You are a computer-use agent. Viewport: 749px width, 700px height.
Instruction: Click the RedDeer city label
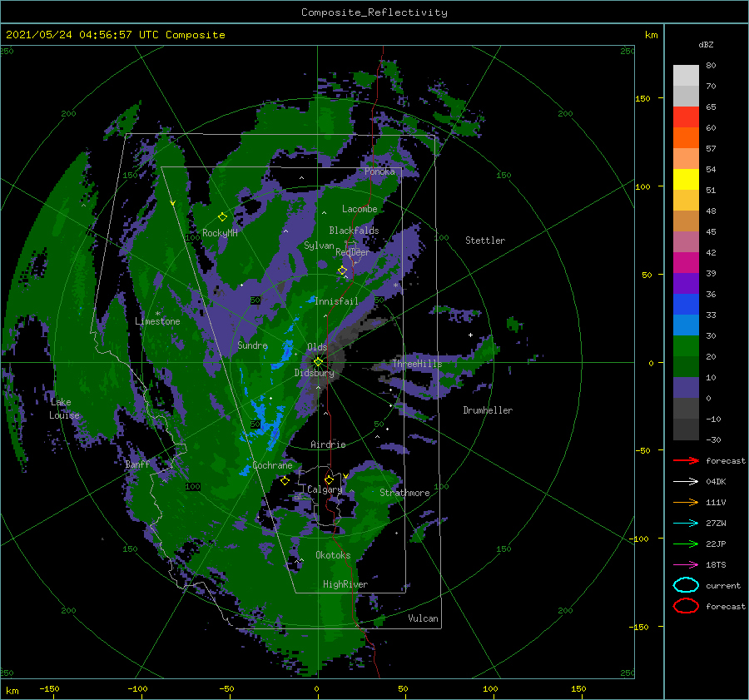[353, 252]
